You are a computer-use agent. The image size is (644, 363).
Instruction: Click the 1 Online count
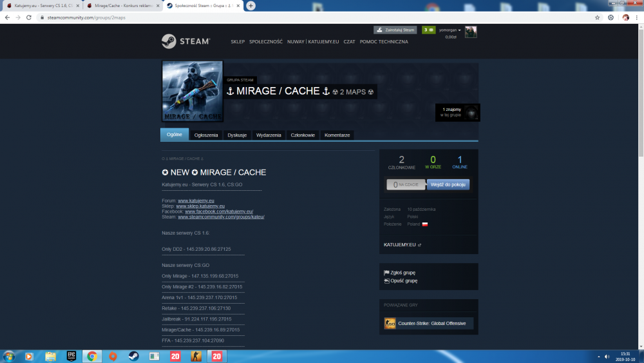pyautogui.click(x=460, y=162)
